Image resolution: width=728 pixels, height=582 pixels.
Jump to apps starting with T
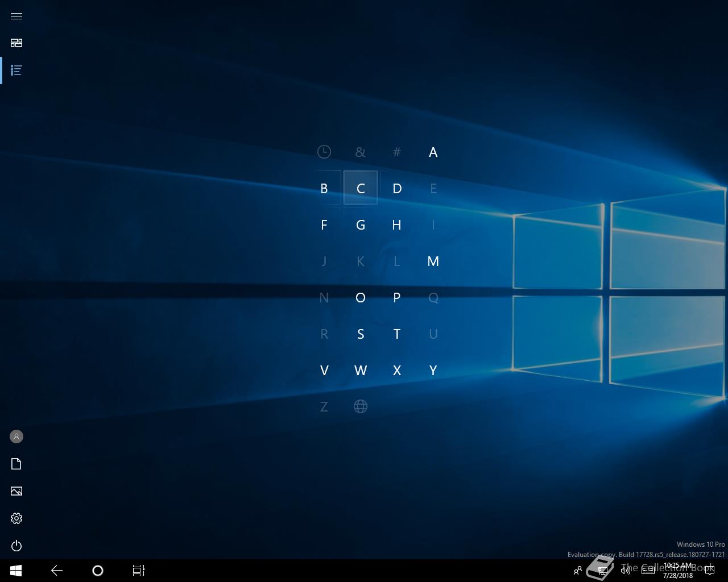397,334
